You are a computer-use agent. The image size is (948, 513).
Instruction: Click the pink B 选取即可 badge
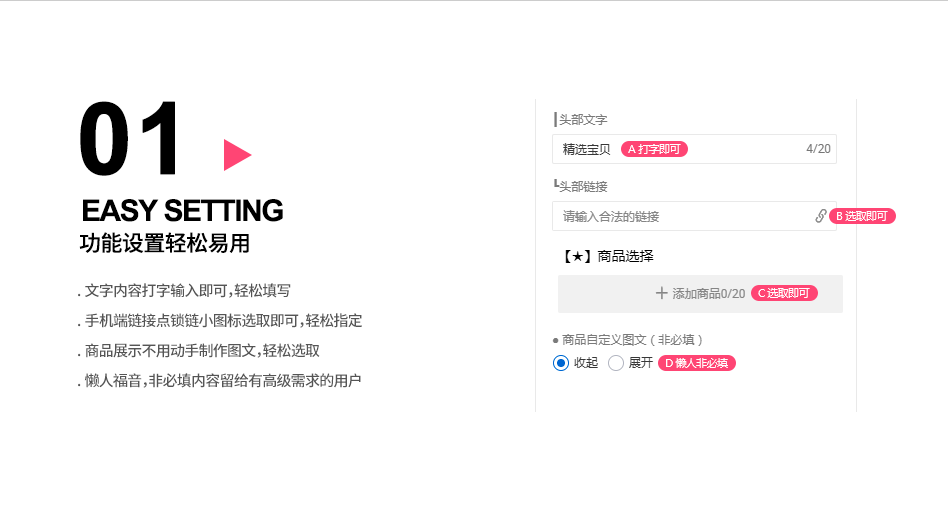862,216
